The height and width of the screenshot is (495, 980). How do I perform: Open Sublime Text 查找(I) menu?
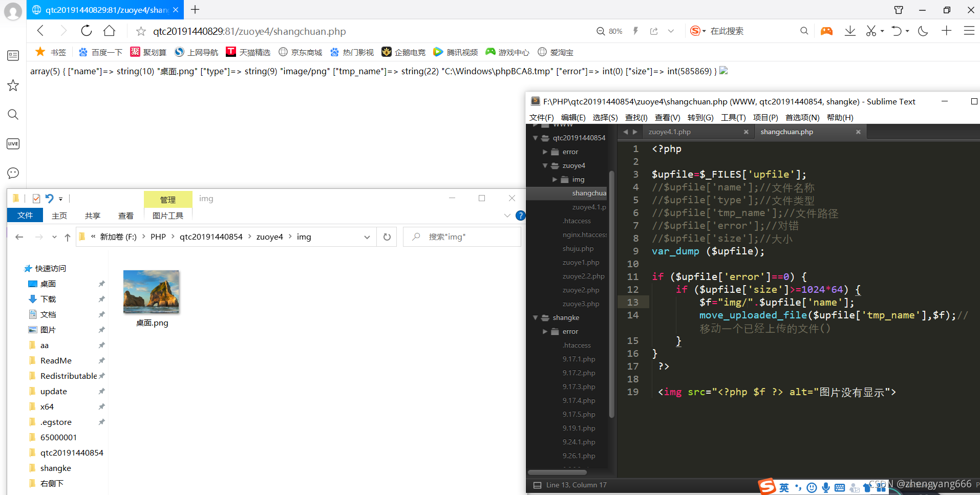click(636, 117)
